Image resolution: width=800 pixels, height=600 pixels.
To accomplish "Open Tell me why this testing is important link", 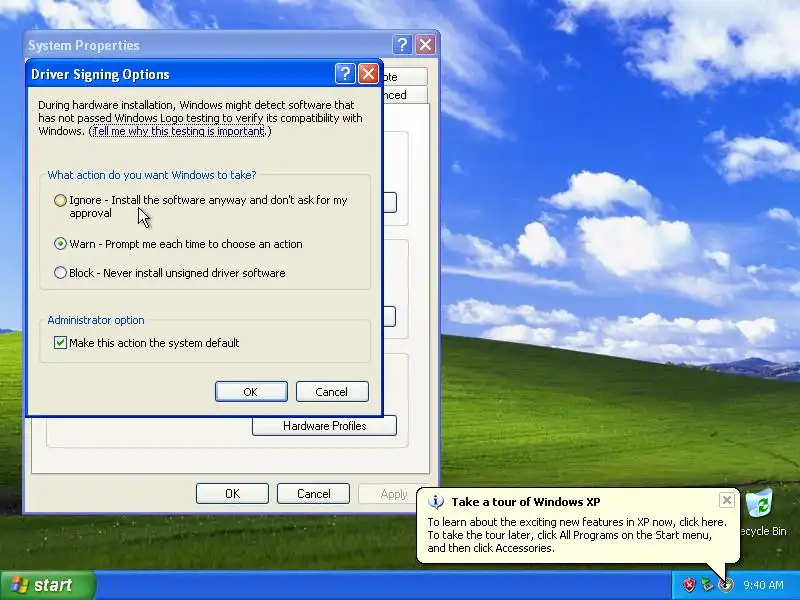I will (x=179, y=131).
